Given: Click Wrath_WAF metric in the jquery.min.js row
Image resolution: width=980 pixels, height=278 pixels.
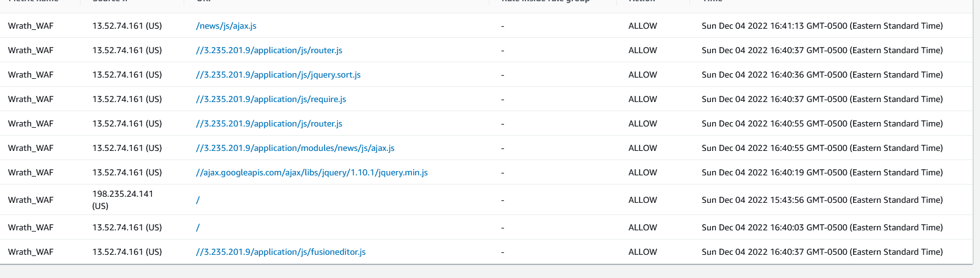Looking at the screenshot, I should [x=31, y=172].
